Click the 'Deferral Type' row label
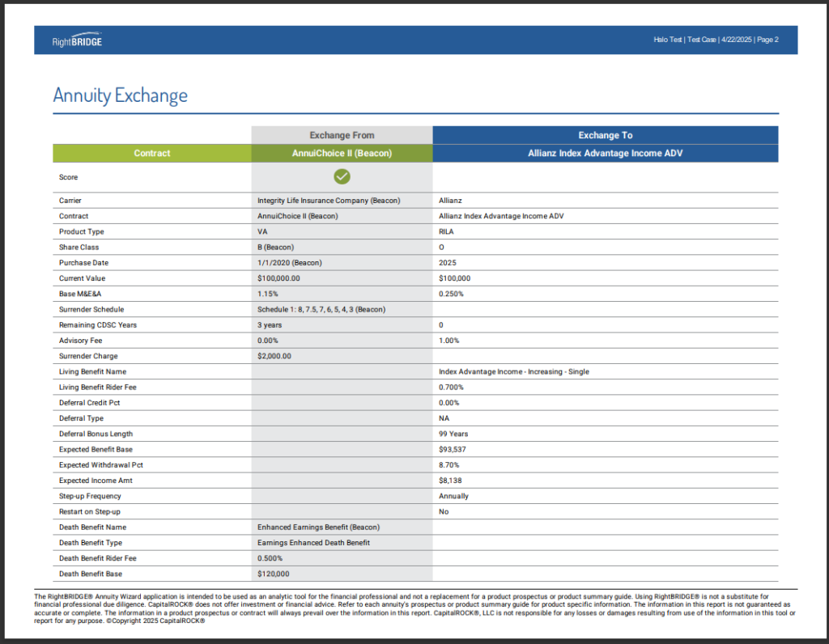The image size is (829, 644). [x=81, y=418]
